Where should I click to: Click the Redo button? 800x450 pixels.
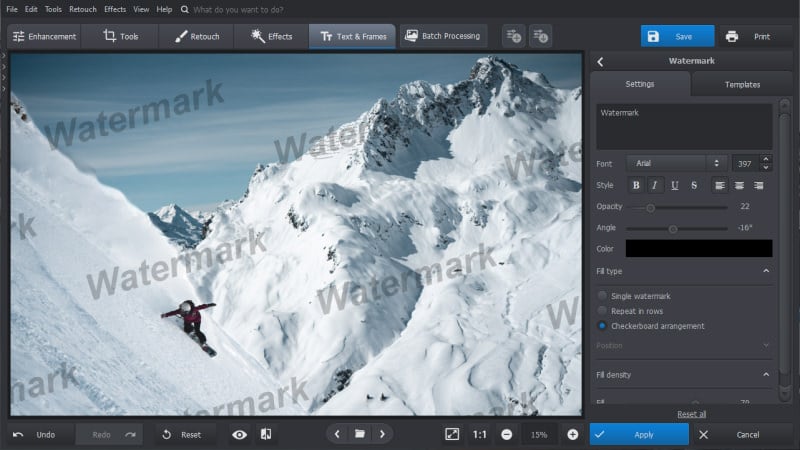[110, 435]
